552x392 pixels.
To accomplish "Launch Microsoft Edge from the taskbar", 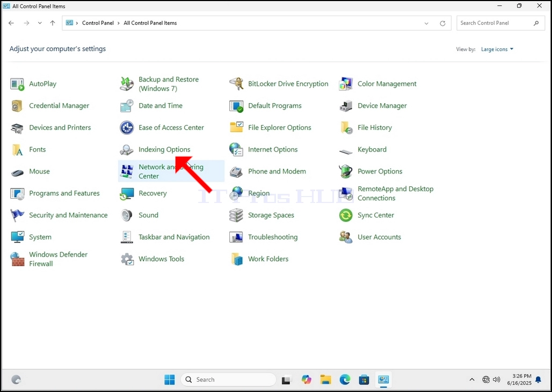I will tap(345, 380).
